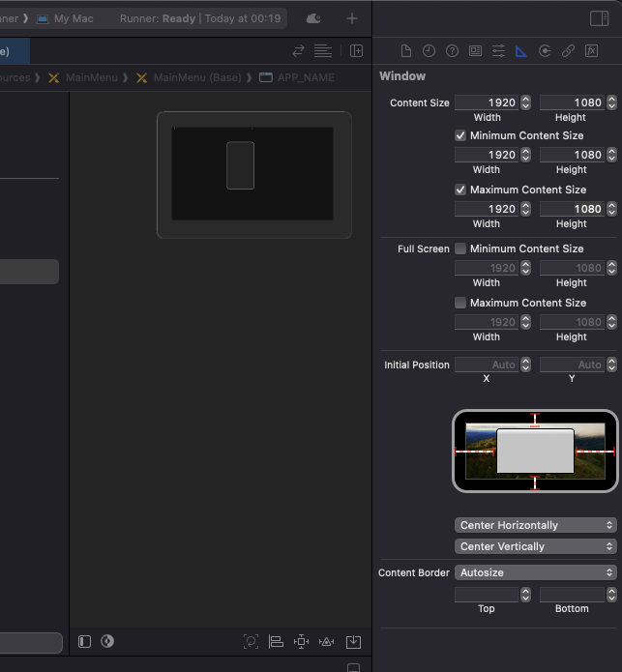Screen dimensions: 622x672
Task: Open the File inspector tab
Action: click(x=406, y=51)
